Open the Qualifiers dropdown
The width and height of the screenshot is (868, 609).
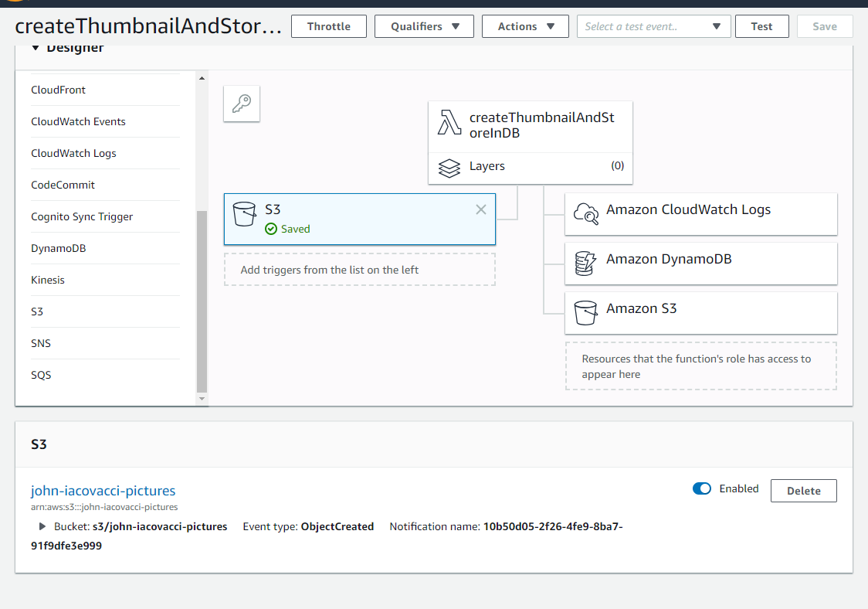(x=424, y=26)
